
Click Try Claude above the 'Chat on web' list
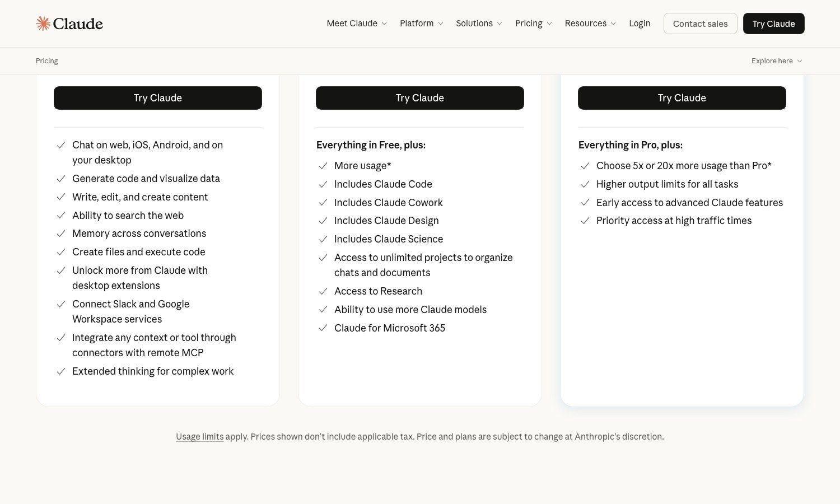click(x=158, y=98)
